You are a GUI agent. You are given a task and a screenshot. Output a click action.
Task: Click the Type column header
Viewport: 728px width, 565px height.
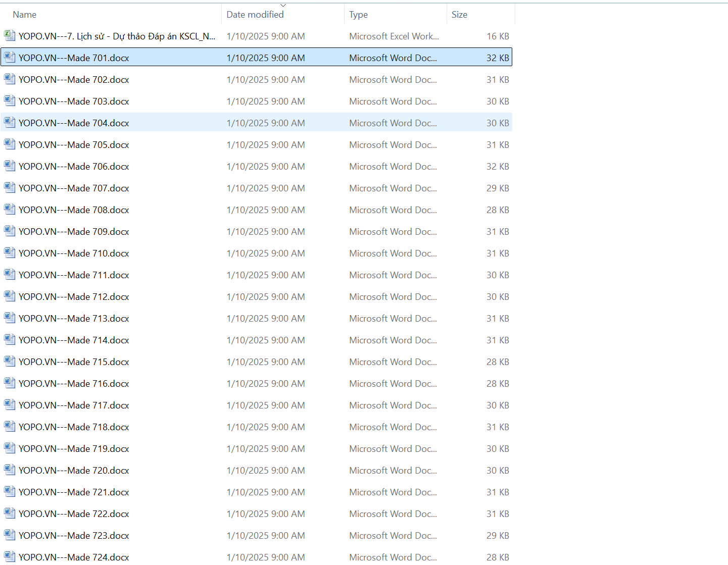point(358,15)
